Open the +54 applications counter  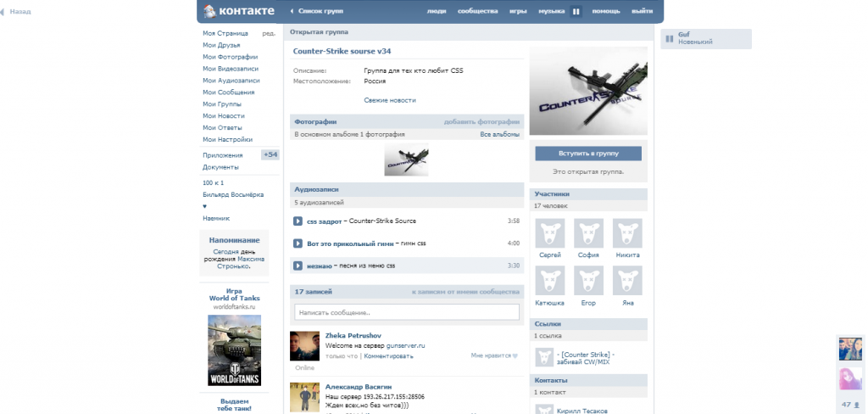pos(270,155)
